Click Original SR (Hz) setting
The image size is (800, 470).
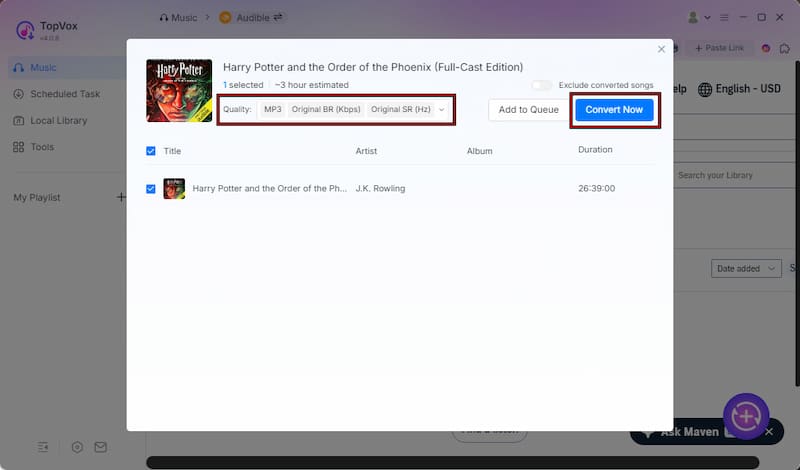pos(401,109)
